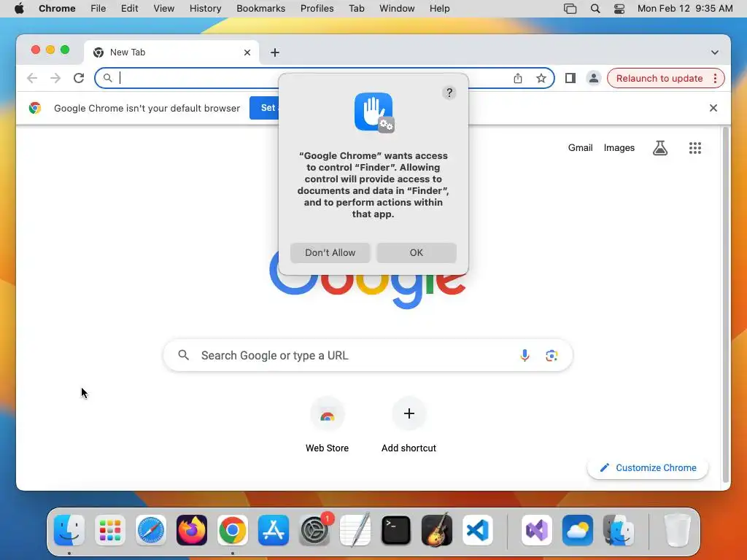Screen dimensions: 747x560
Task: Click the Set as default button
Action: pos(264,108)
